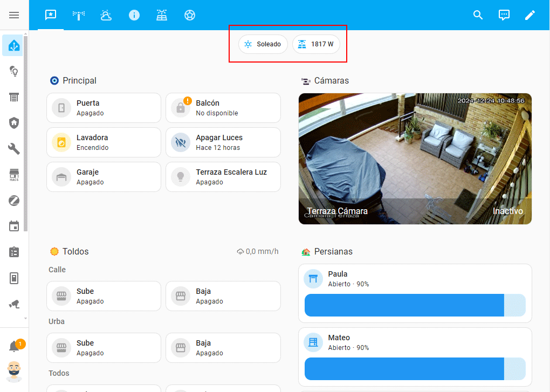Open the Terraza Cámara camera feed

click(x=415, y=159)
